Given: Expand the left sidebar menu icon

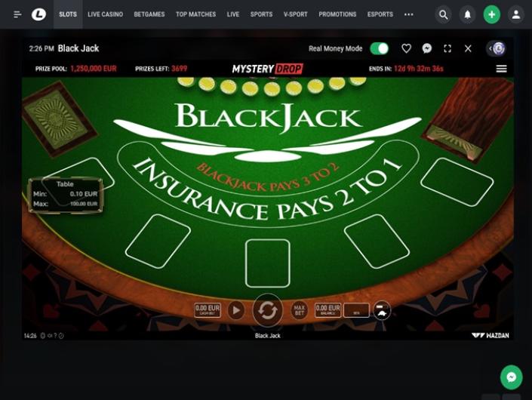Looking at the screenshot, I should click(17, 14).
